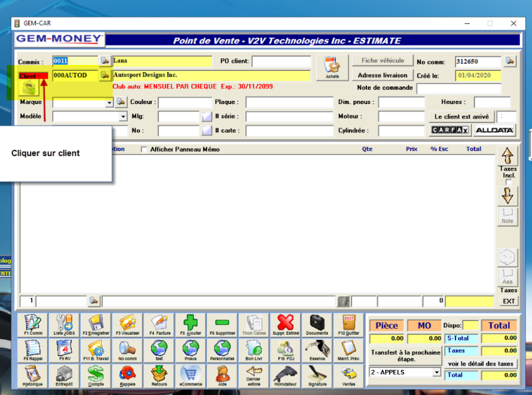Toggle the Taxes Incl. checkbox
The height and width of the screenshot is (395, 532).
pyautogui.click(x=508, y=182)
